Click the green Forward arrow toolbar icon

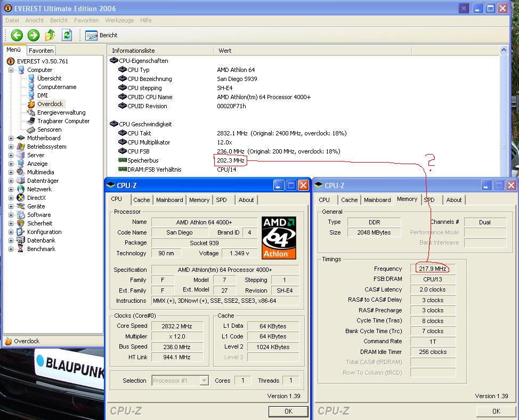(x=33, y=35)
